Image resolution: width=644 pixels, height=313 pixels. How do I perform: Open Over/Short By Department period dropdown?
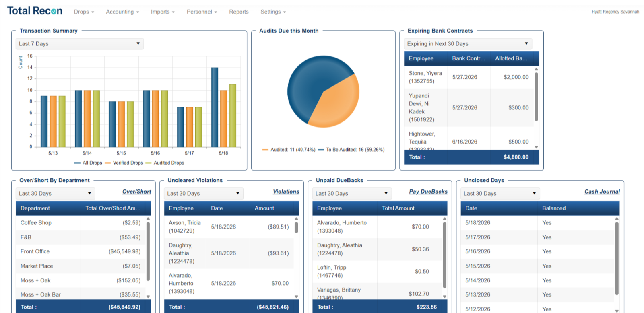click(x=56, y=194)
